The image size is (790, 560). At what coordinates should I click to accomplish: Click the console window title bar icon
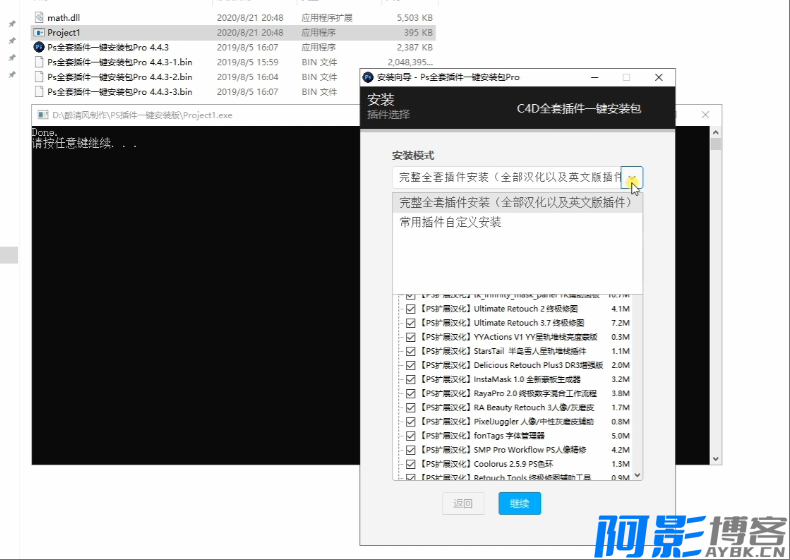pyautogui.click(x=43, y=115)
